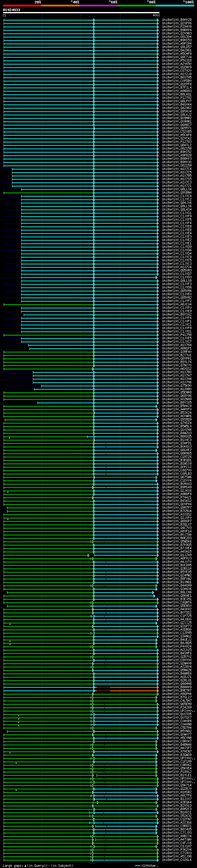Select hit label UniRef100_B8JBD5
Screen dimensions: 197x868
(x=177, y=643)
